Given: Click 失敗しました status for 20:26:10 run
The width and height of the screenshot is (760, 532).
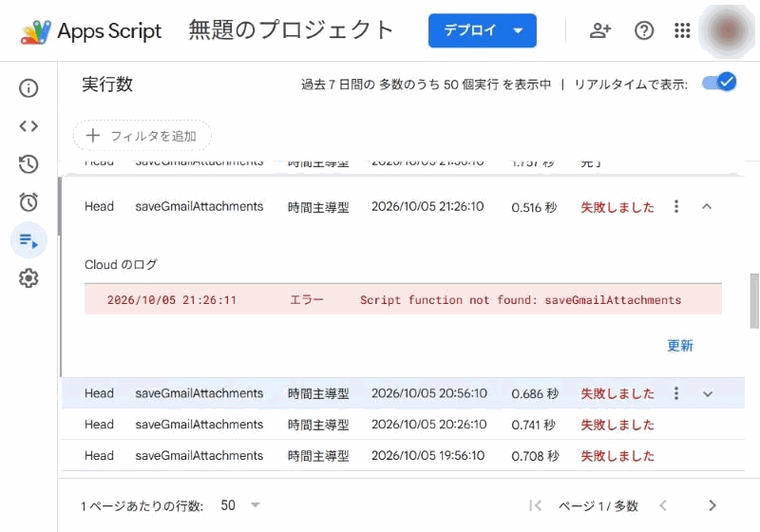Looking at the screenshot, I should click(617, 425).
